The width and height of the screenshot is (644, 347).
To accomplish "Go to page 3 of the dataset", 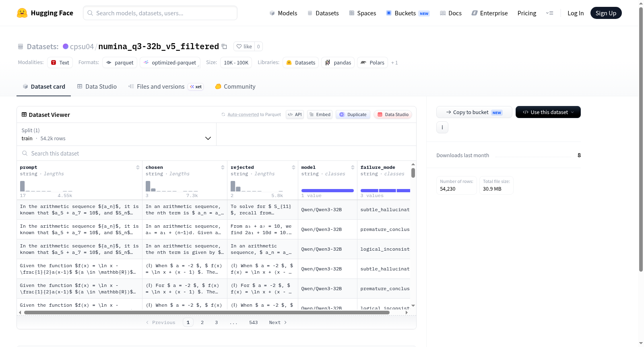I will pos(217,322).
